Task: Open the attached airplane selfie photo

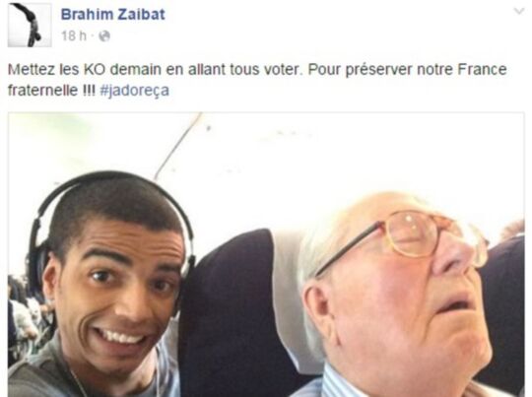Action: (x=266, y=254)
